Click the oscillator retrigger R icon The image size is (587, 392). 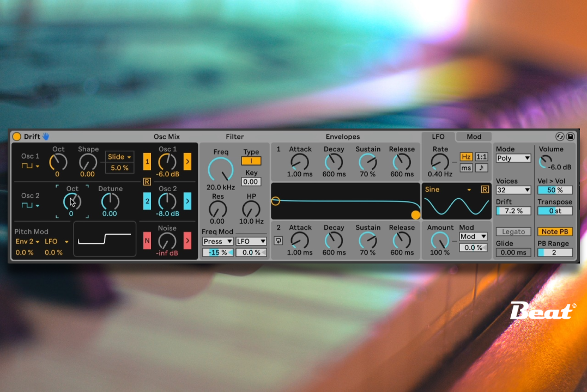point(147,182)
